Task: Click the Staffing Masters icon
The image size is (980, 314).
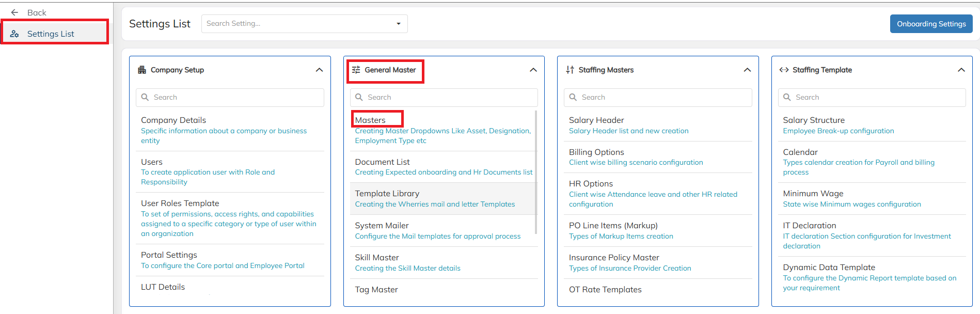Action: (570, 70)
